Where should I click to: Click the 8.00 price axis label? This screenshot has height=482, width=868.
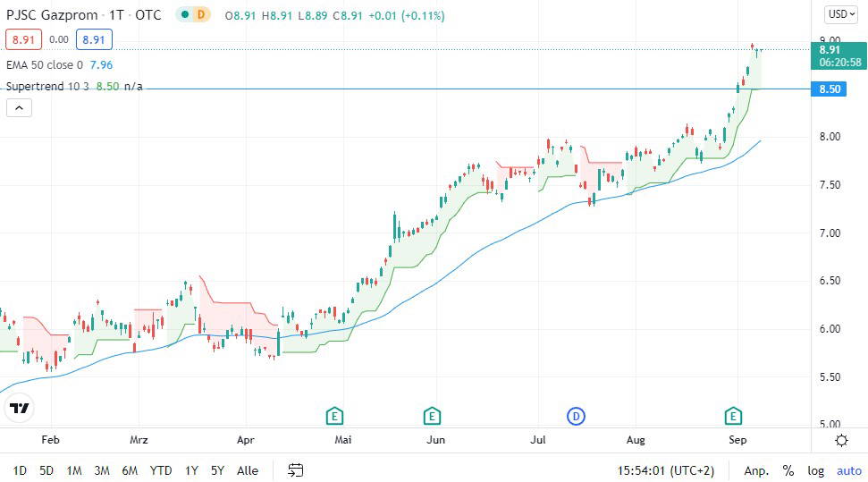click(830, 137)
